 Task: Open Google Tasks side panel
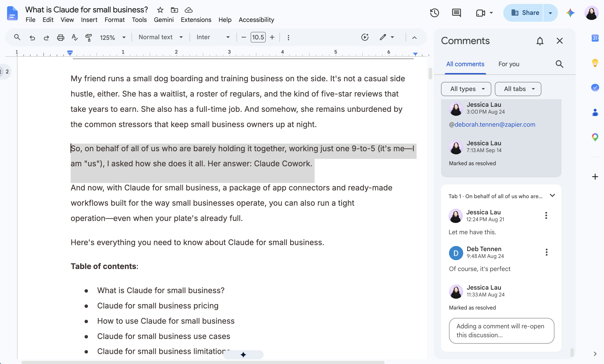coord(595,87)
